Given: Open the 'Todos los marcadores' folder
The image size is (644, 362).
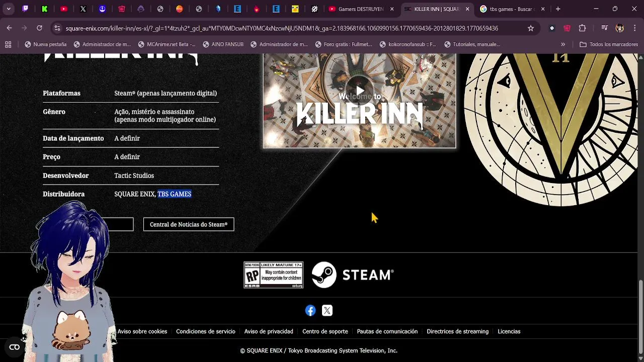Looking at the screenshot, I should click(609, 44).
